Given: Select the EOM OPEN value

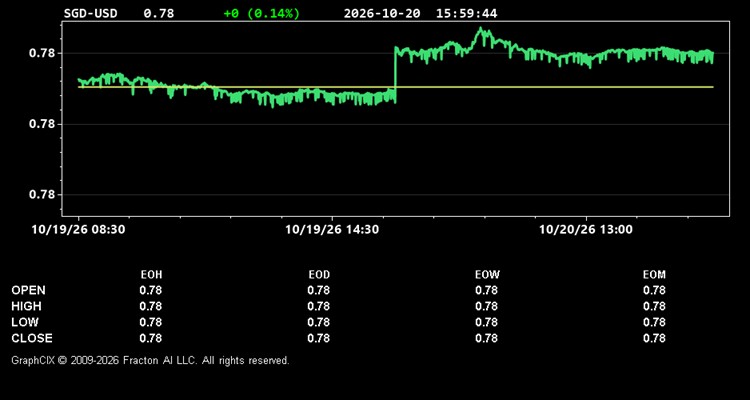Looking at the screenshot, I should pyautogui.click(x=654, y=290).
